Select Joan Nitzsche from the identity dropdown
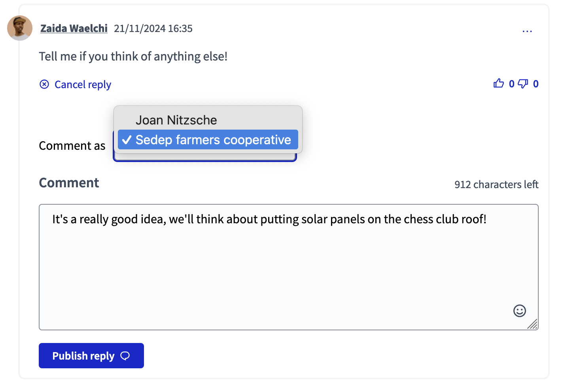 pos(176,120)
